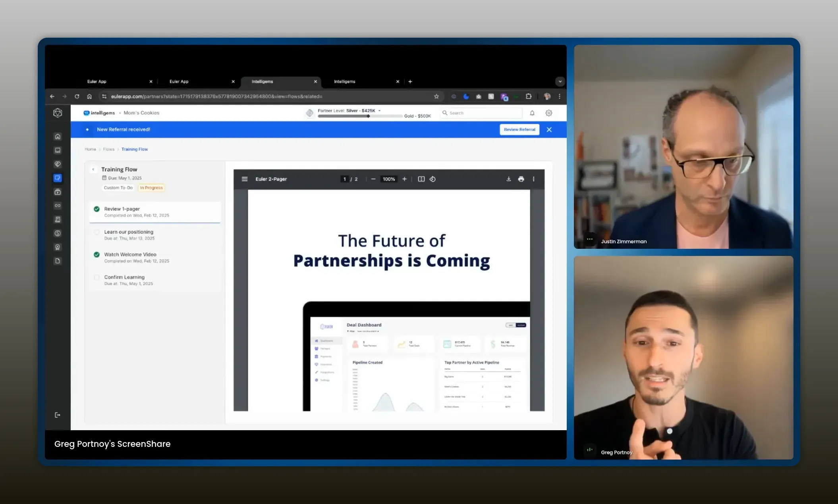Click the home icon in left sidebar
This screenshot has height=504, width=838.
click(58, 137)
